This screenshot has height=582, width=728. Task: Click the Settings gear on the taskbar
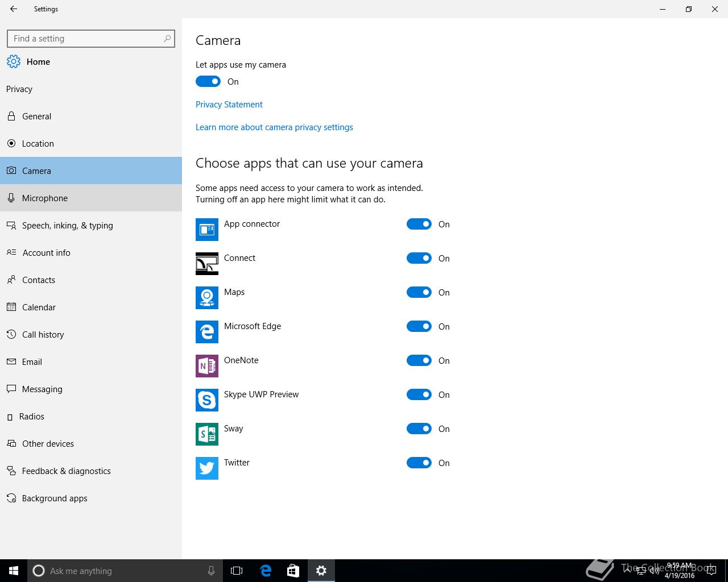point(321,571)
